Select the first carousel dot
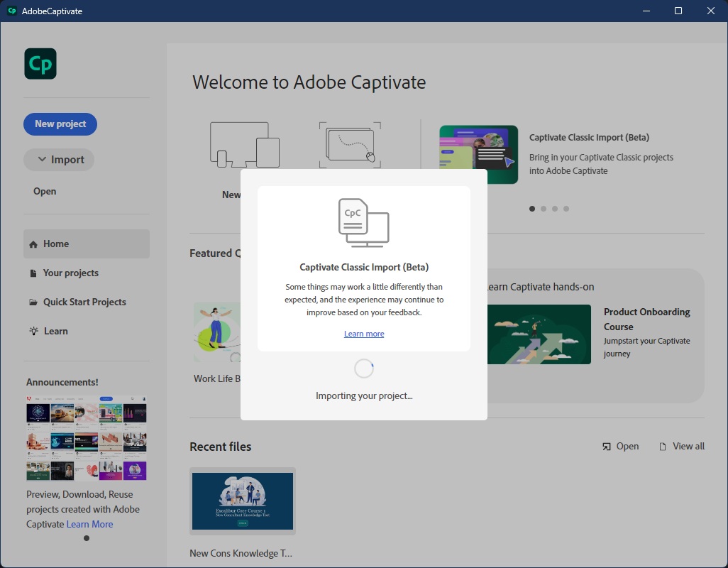728x568 pixels. point(532,209)
